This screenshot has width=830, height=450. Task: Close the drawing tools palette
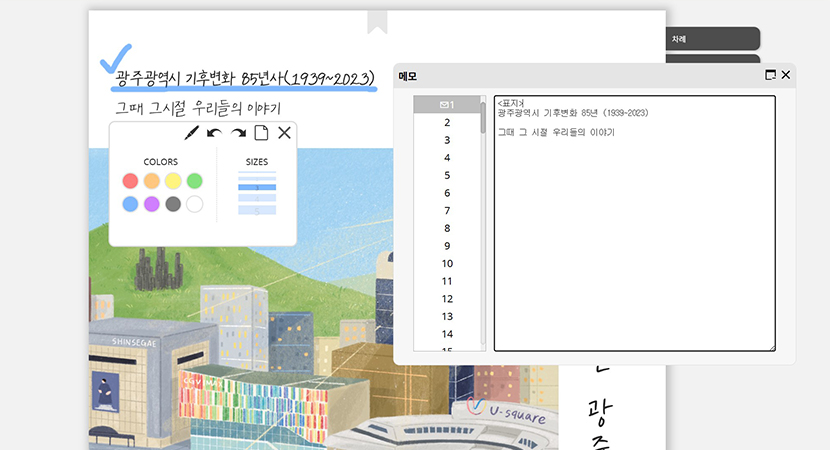pyautogui.click(x=284, y=133)
